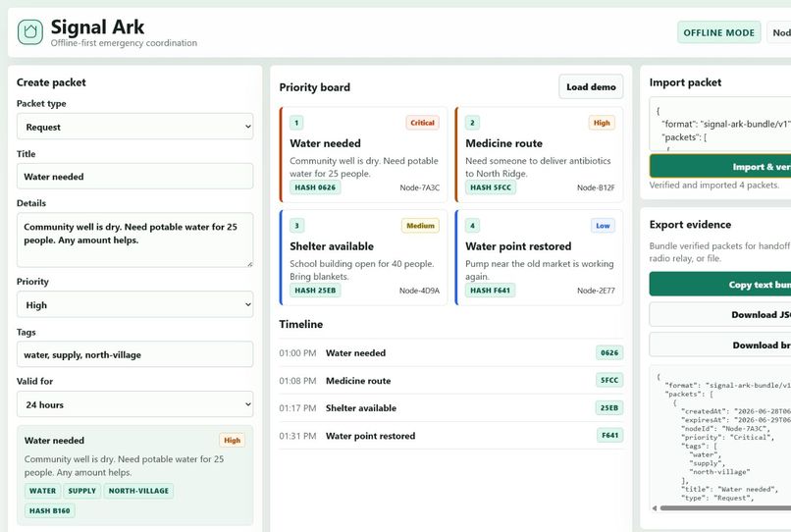Click the HASH B160 badge in preview
791x532 pixels.
[x=49, y=510]
